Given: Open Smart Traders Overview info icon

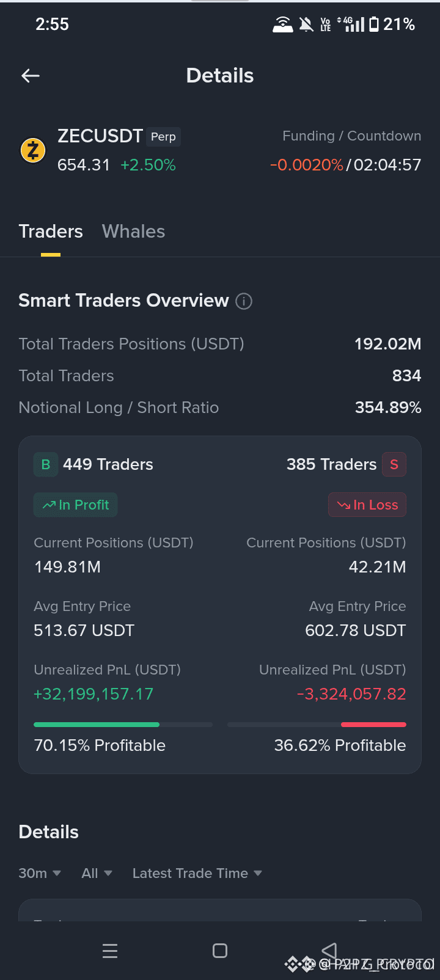Looking at the screenshot, I should click(x=244, y=301).
